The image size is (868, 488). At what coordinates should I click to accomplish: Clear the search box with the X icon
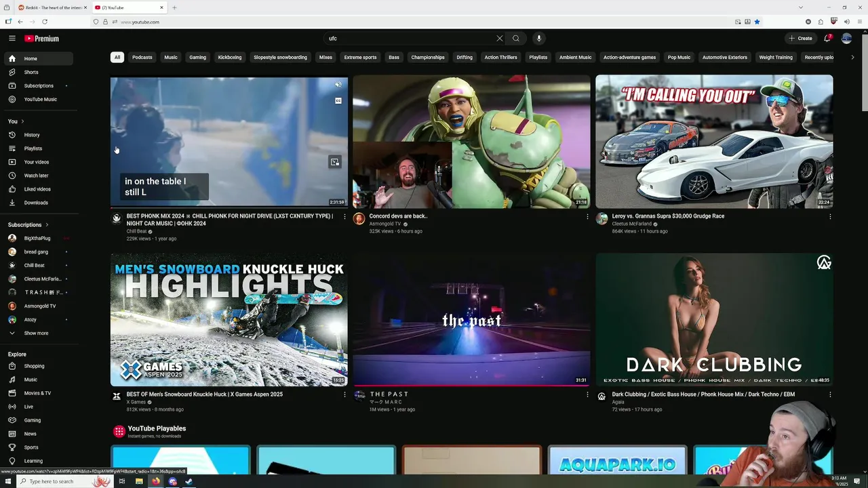coord(500,39)
